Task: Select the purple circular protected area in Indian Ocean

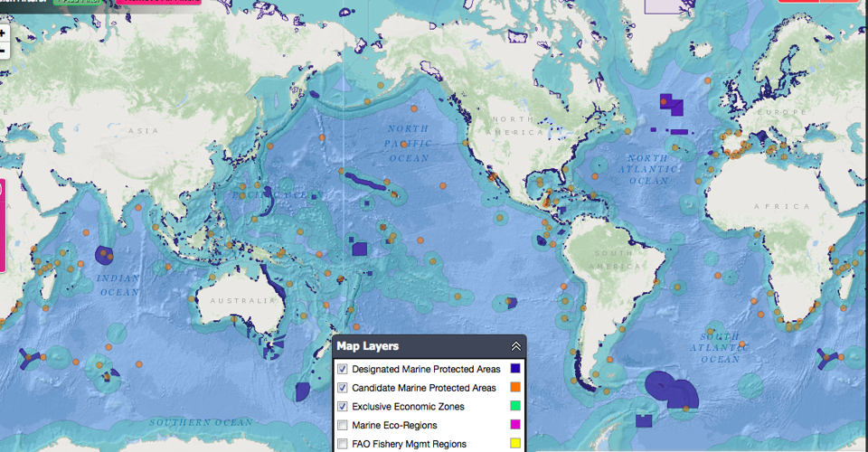Action: tap(104, 255)
